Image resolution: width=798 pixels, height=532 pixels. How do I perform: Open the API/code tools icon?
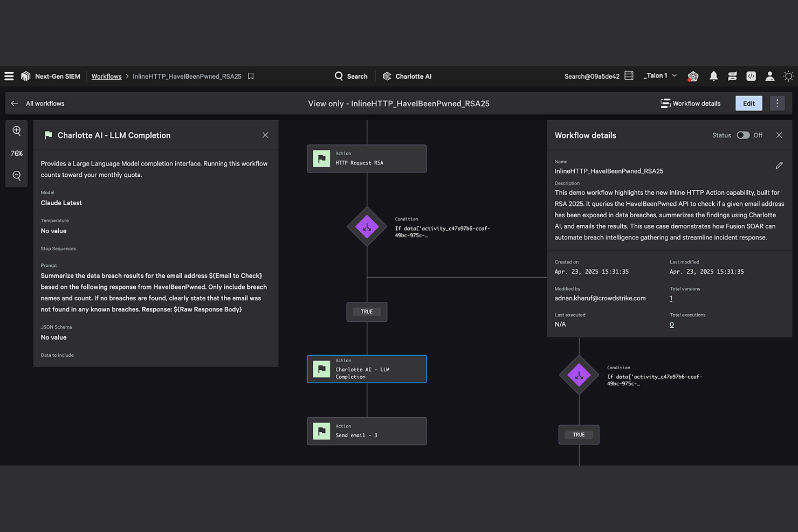click(751, 76)
